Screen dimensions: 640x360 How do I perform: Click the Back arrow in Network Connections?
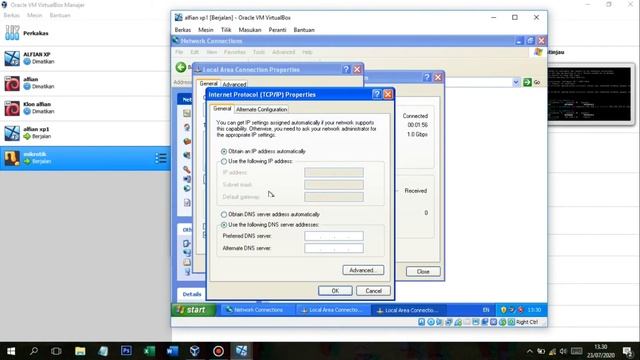(181, 67)
